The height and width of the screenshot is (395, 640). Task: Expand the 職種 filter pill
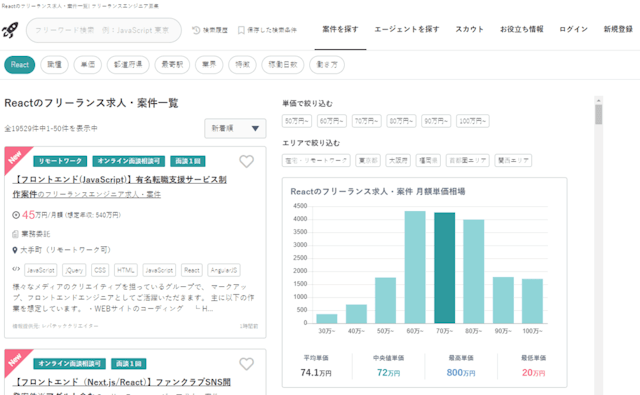tap(54, 65)
